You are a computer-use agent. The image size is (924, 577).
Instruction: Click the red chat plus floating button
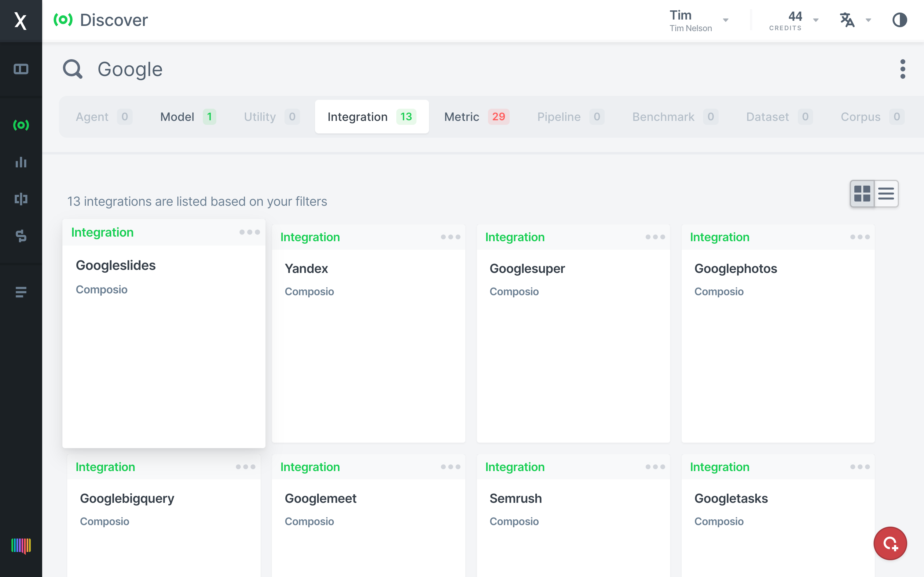tap(890, 543)
